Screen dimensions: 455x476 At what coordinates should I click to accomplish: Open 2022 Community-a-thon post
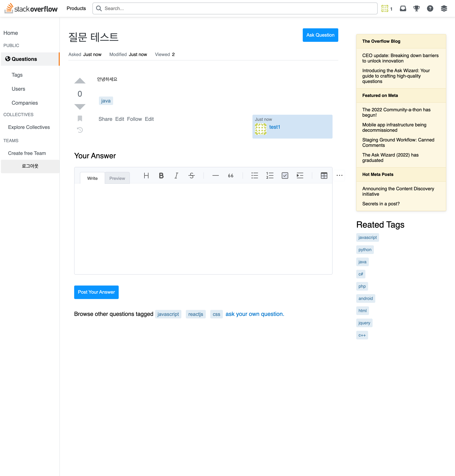click(x=396, y=112)
